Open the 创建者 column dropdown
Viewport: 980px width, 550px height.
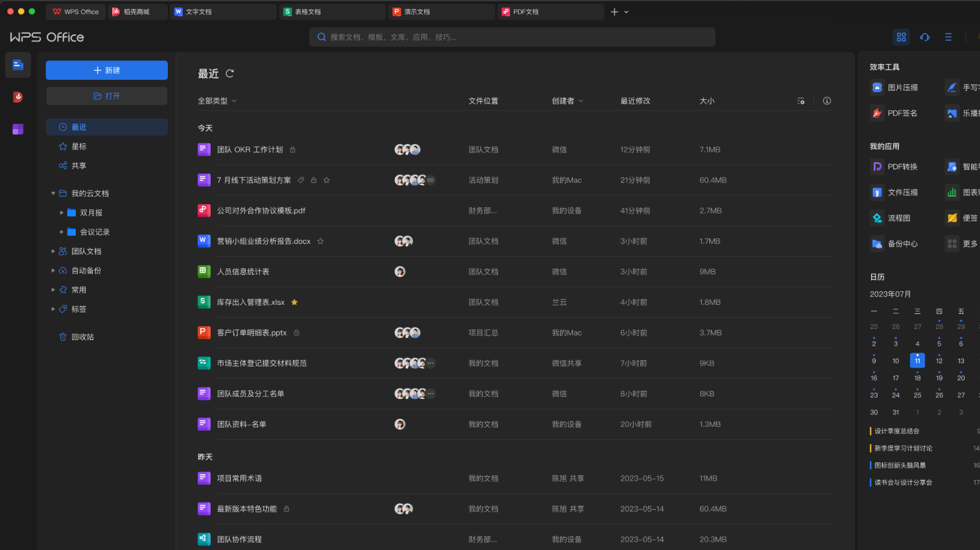coord(567,101)
